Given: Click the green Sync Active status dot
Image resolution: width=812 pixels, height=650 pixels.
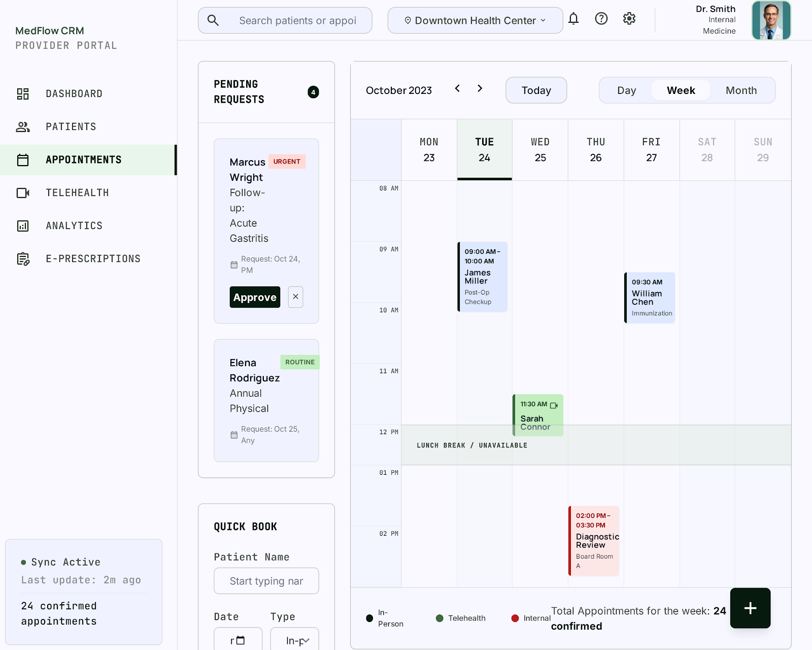Looking at the screenshot, I should [23, 563].
